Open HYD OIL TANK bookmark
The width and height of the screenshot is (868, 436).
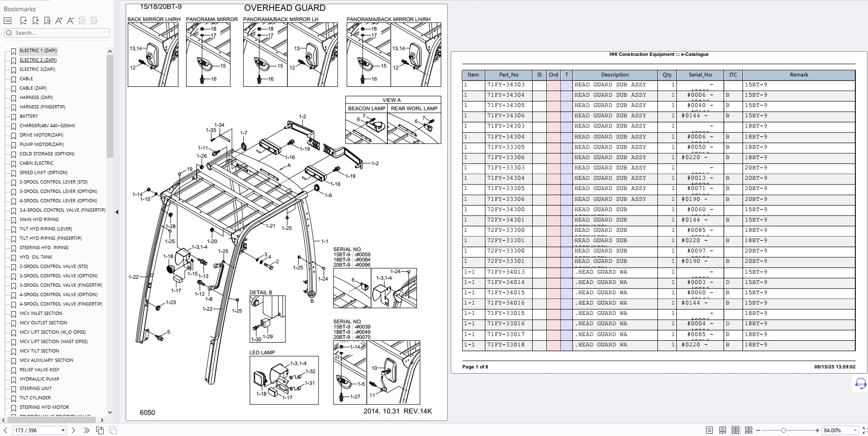(x=36, y=257)
